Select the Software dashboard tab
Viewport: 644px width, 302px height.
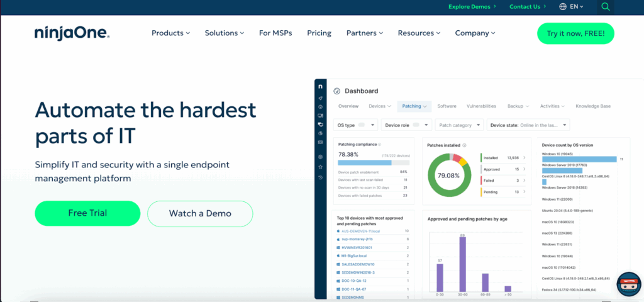447,106
